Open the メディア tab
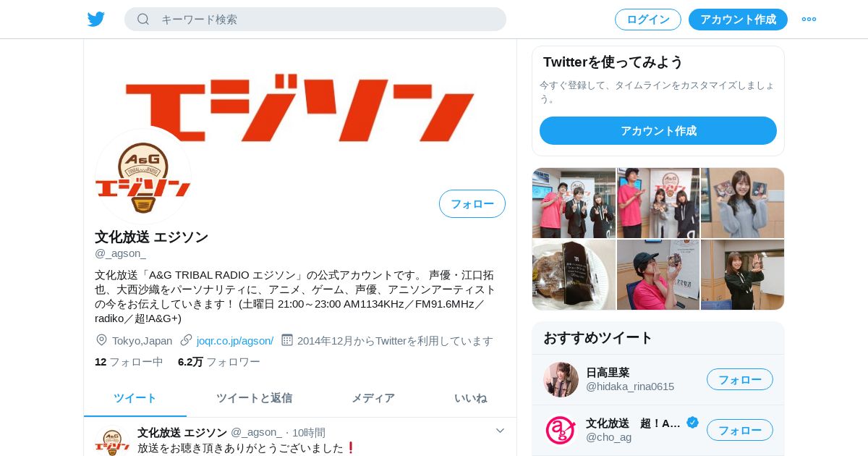This screenshot has height=456, width=868. pos(373,398)
